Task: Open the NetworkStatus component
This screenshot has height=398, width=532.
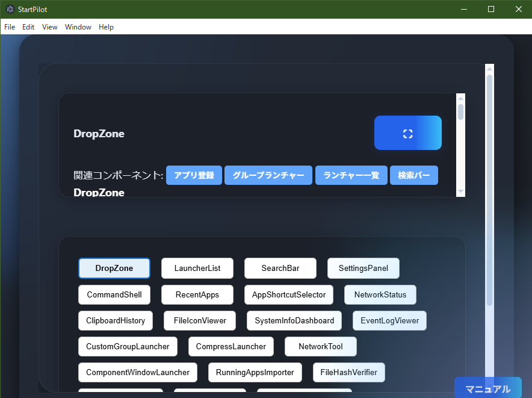Action: point(380,294)
